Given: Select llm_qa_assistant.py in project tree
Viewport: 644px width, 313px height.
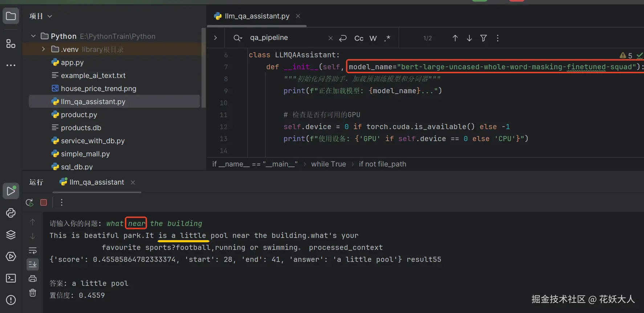Looking at the screenshot, I should pos(114,102).
